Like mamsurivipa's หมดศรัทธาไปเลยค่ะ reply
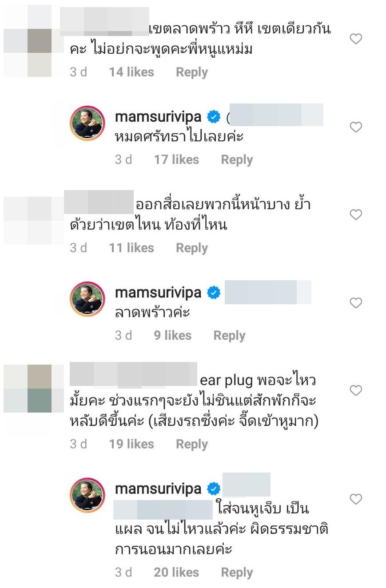 click(356, 127)
